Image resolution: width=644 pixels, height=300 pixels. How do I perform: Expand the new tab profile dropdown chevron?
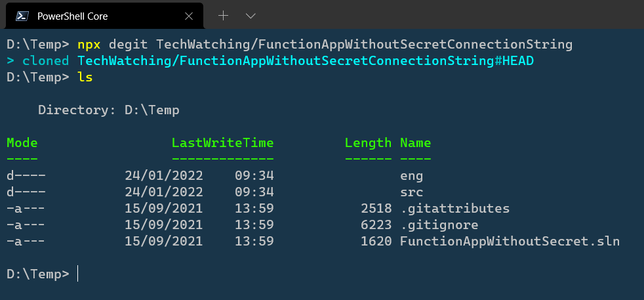251,16
